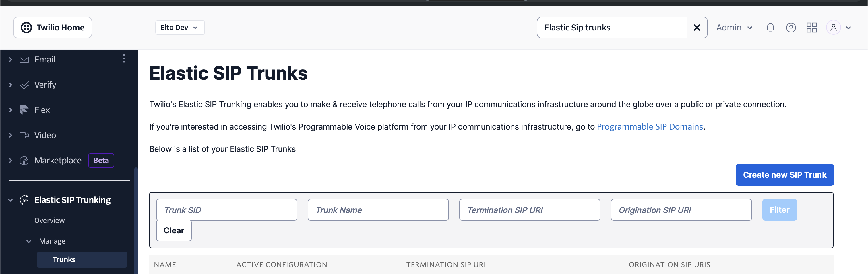Screen dimensions: 868x274
Task: Expand the Marketplace sidebar section
Action: 10,161
